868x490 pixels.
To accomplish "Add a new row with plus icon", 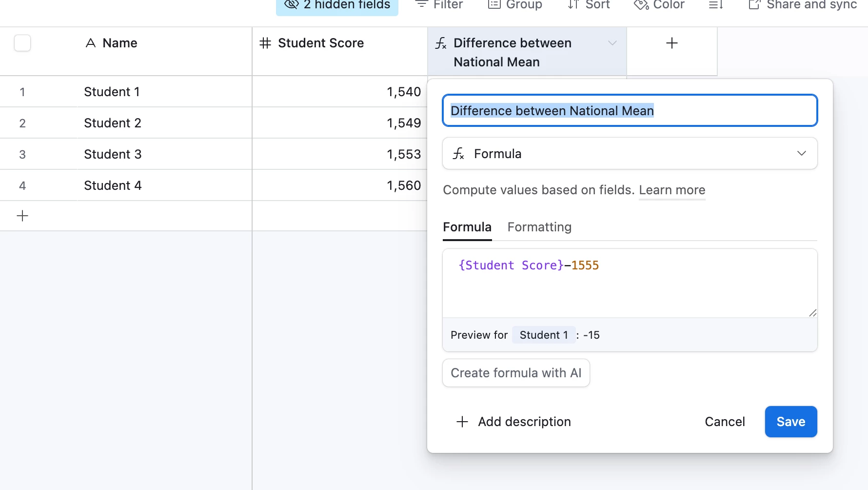I will pyautogui.click(x=22, y=216).
